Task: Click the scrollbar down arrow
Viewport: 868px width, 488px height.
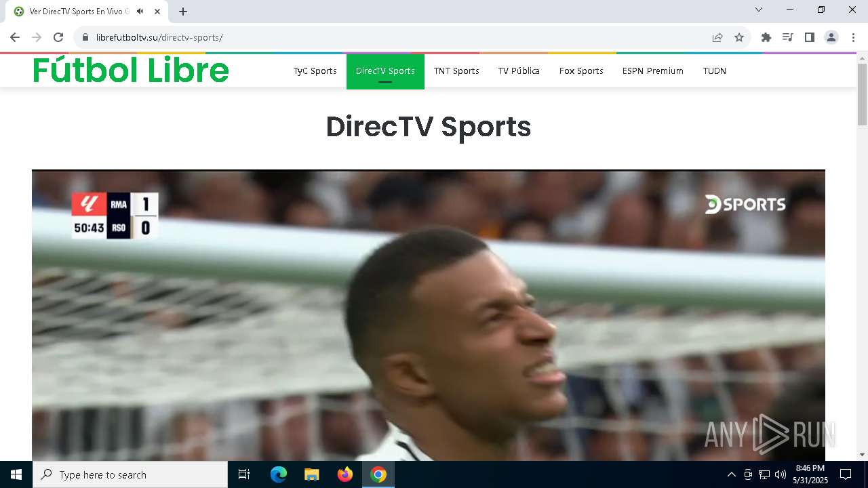Action: coord(863,455)
